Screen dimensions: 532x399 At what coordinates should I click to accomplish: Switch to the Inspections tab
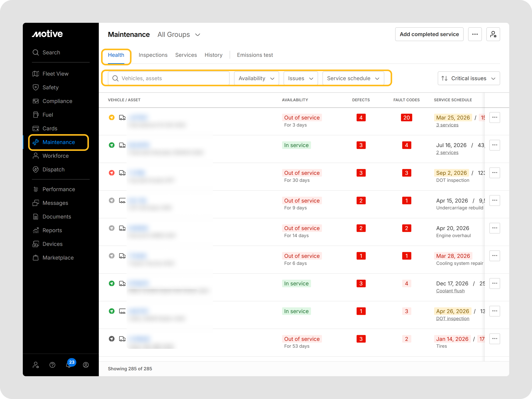pyautogui.click(x=153, y=55)
